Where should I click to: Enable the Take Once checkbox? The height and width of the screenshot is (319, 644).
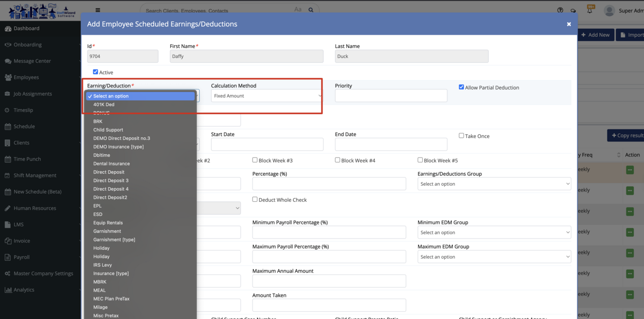(x=461, y=136)
